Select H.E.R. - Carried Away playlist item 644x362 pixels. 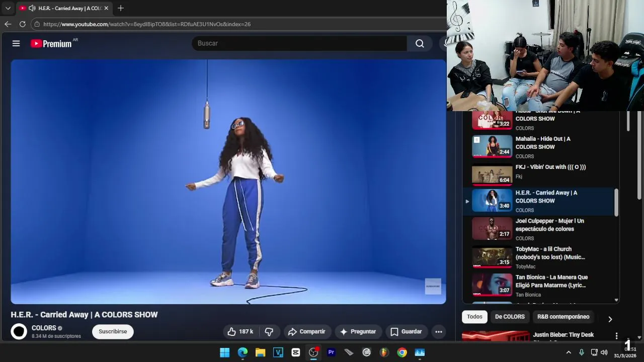[538, 201]
